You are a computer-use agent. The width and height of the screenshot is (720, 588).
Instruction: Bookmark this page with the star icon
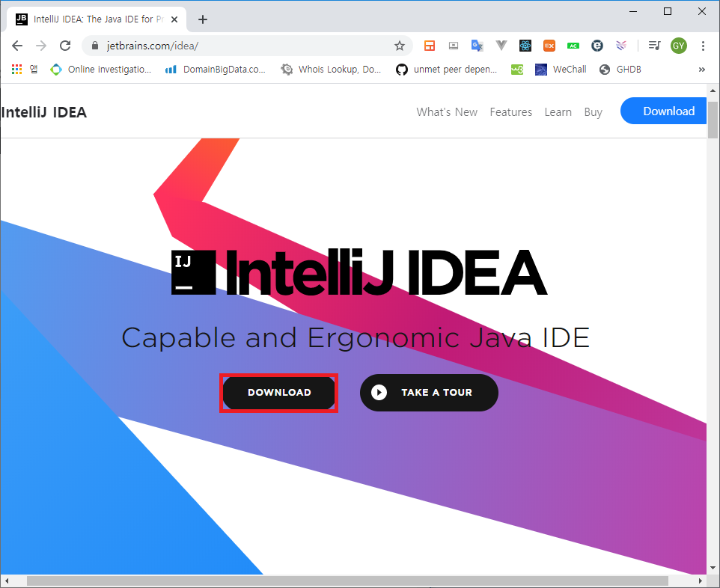400,46
